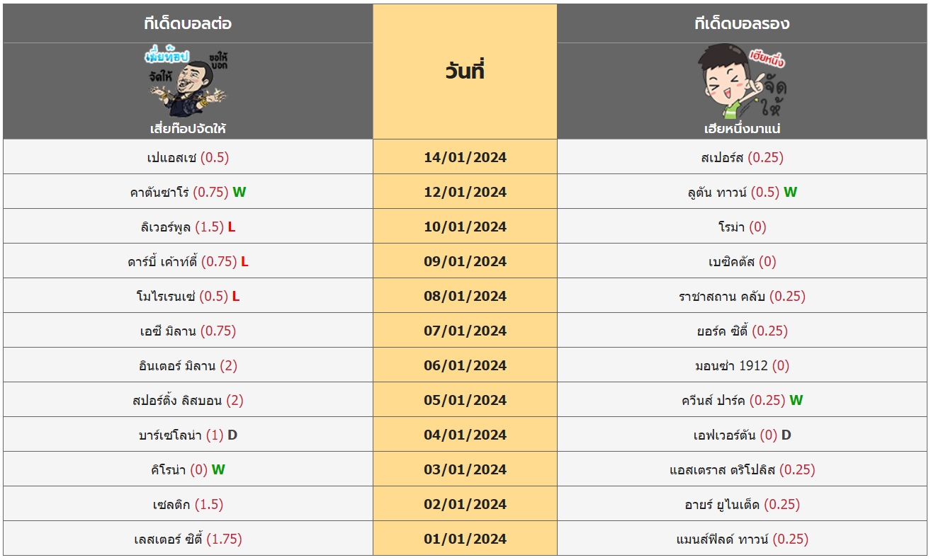Viewport: 931px width, 560px height.
Task: Click the เซลติก (1.5) entry
Action: click(188, 504)
